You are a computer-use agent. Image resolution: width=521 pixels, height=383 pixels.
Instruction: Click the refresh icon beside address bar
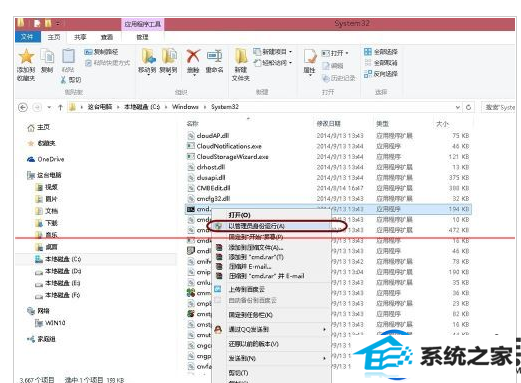(x=468, y=107)
